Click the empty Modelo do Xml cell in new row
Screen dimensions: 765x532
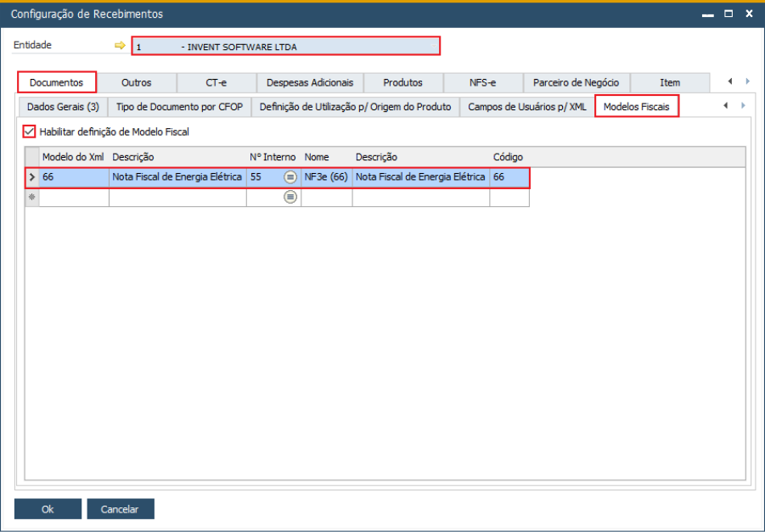pyautogui.click(x=74, y=197)
